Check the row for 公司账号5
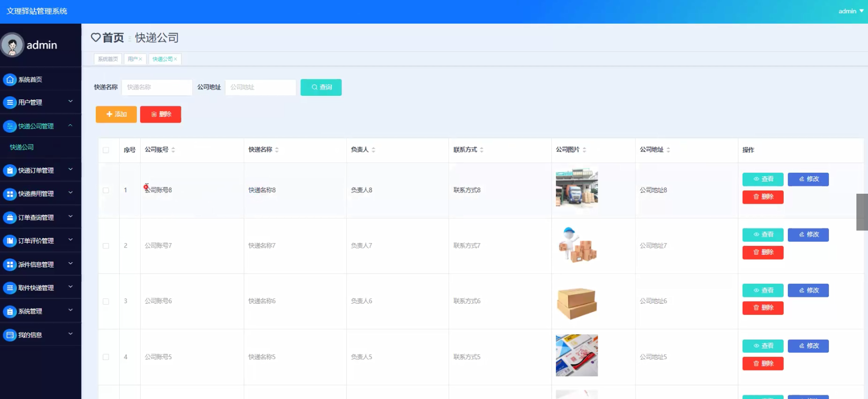The width and height of the screenshot is (868, 399). pos(106,357)
